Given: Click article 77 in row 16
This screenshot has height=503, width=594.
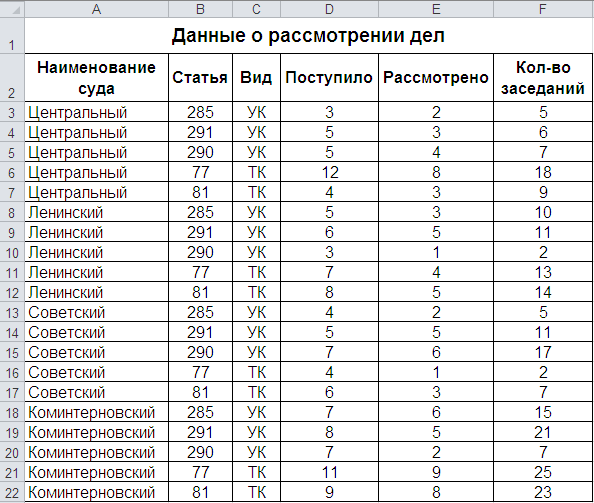Looking at the screenshot, I should [x=200, y=372].
